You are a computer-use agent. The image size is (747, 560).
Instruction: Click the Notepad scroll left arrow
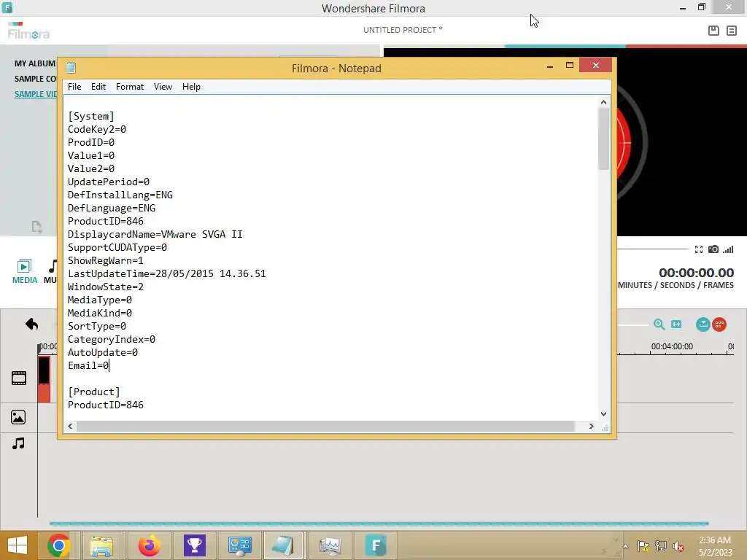coord(70,426)
